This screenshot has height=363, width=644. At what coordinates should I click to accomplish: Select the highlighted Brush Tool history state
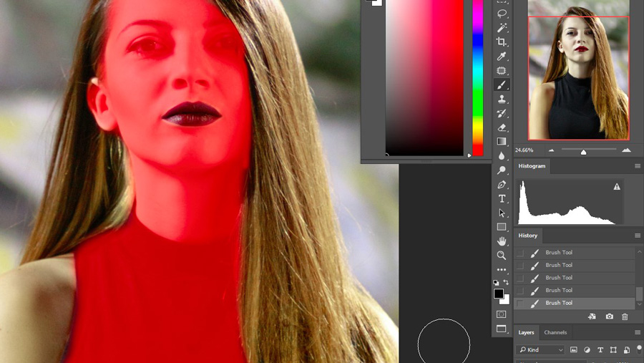[x=574, y=303]
